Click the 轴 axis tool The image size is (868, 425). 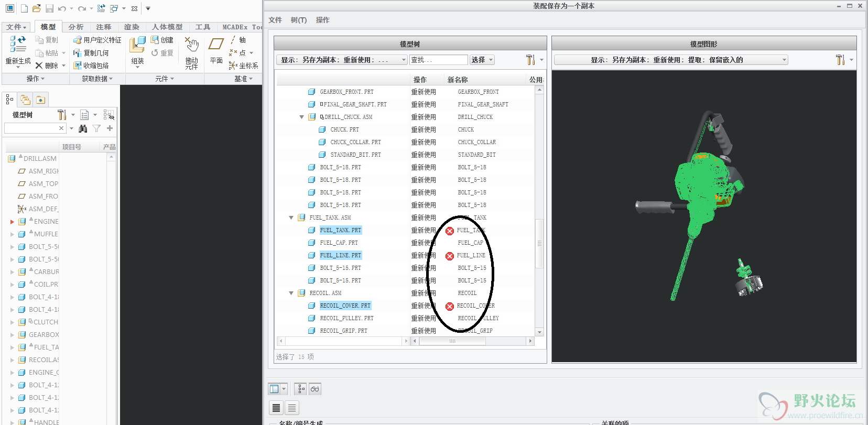point(237,40)
